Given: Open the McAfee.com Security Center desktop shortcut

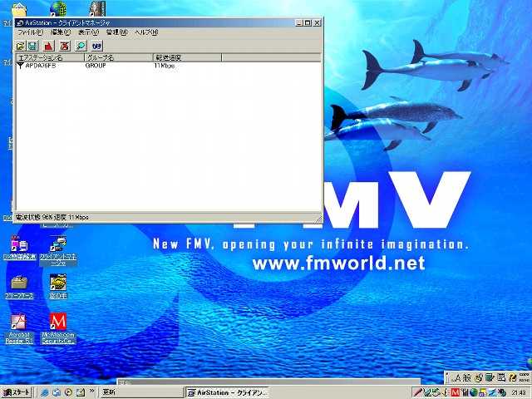Looking at the screenshot, I should click(58, 328).
